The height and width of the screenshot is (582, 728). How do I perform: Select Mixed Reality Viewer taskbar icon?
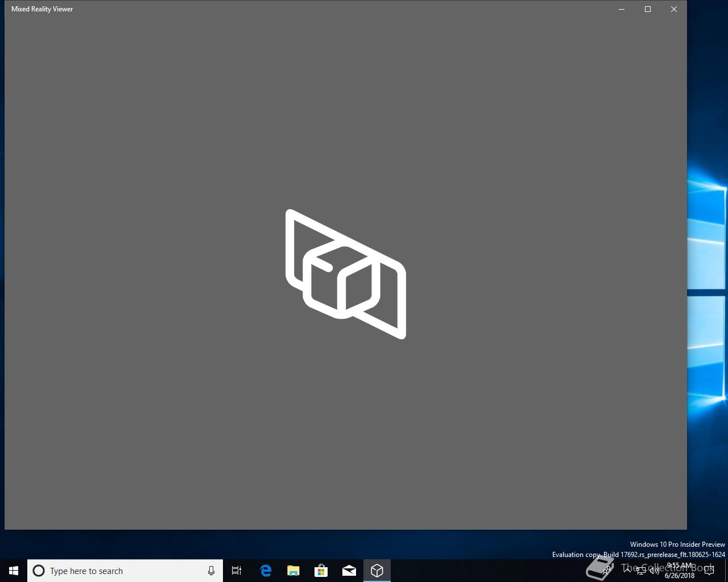[x=377, y=571]
